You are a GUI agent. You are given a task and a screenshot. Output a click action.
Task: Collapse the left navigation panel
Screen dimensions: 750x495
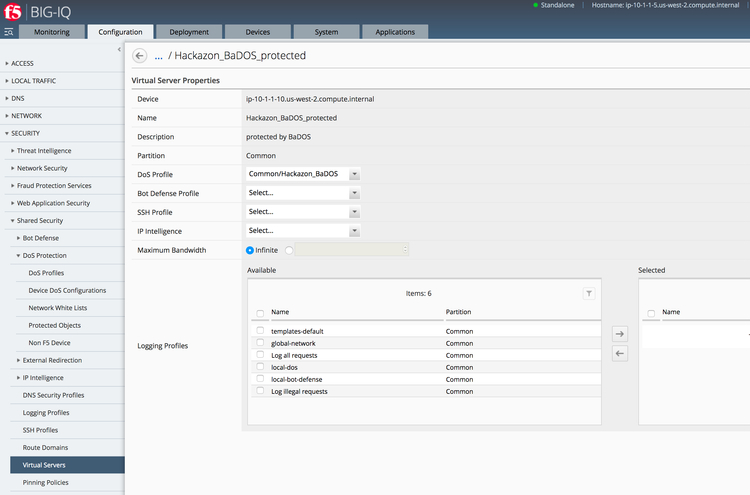pos(119,49)
